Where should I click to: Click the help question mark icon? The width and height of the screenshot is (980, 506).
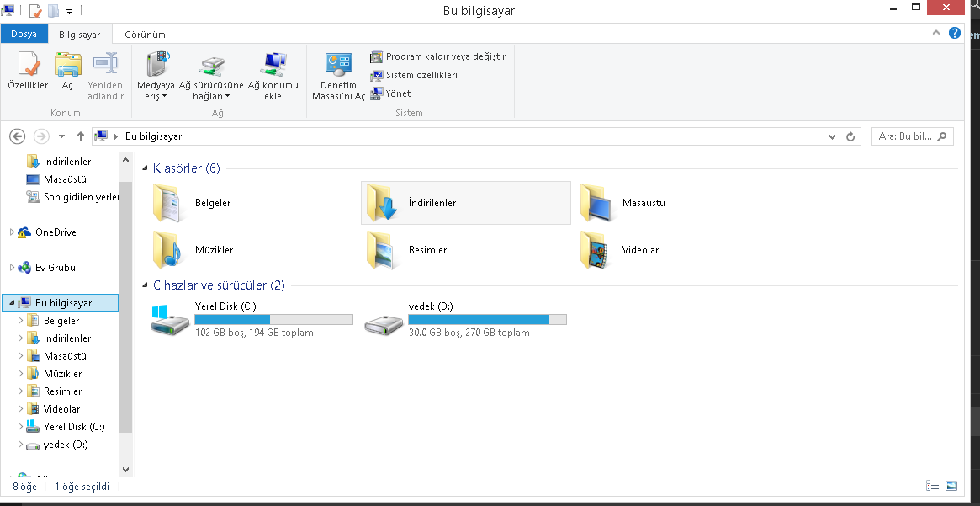pos(955,33)
